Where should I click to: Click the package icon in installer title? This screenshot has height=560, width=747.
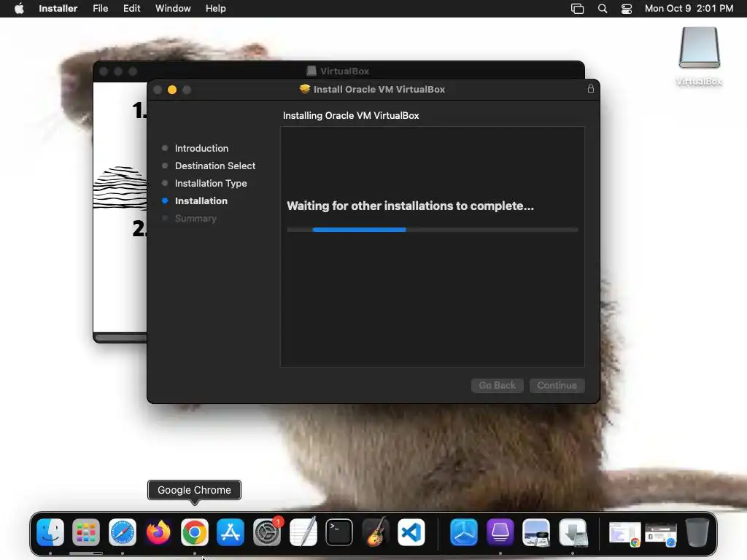coord(304,89)
